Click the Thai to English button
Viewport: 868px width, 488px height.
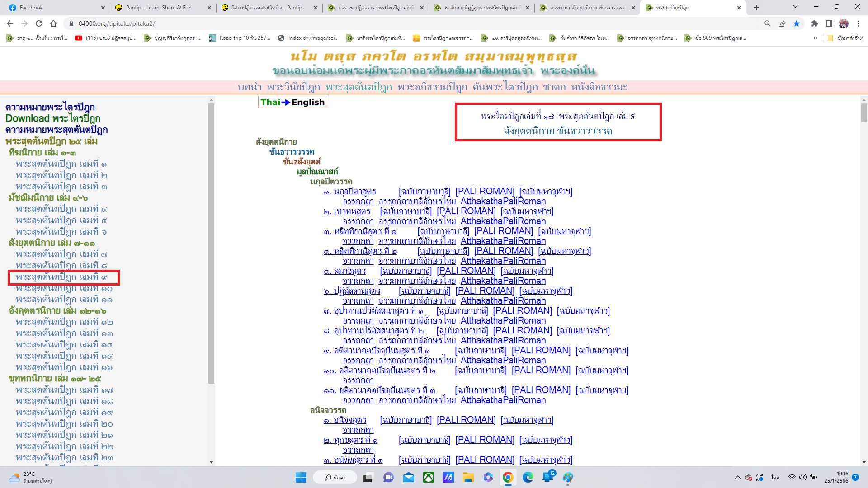[x=292, y=102]
